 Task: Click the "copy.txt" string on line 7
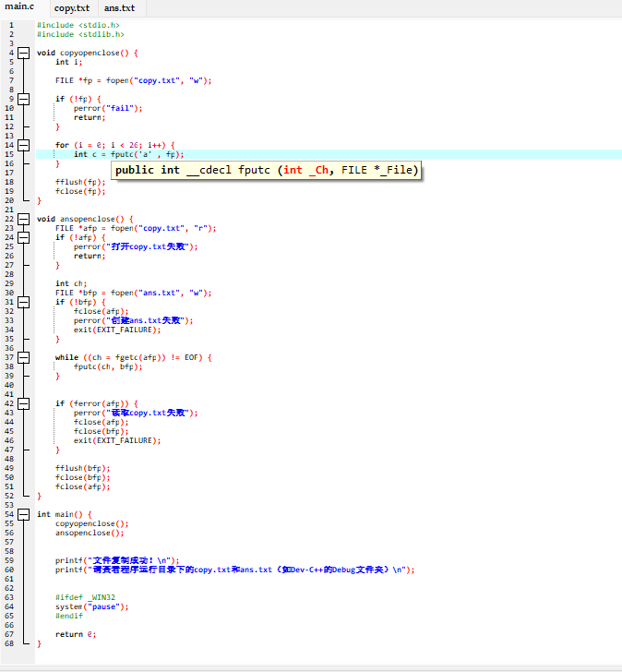157,80
